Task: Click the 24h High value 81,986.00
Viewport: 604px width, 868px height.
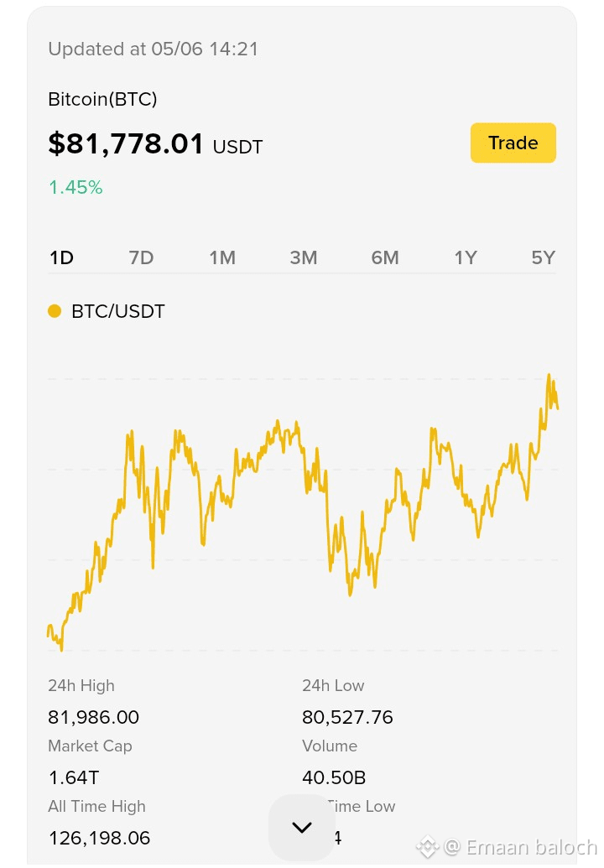Action: [94, 717]
